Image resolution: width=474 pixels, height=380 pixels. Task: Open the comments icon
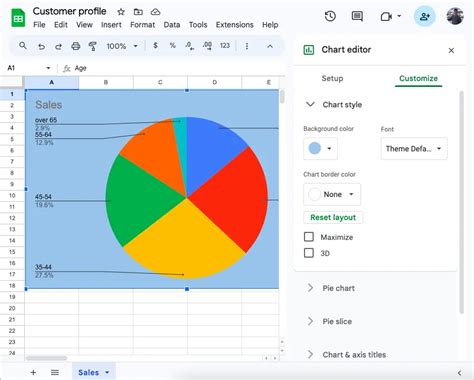[357, 16]
